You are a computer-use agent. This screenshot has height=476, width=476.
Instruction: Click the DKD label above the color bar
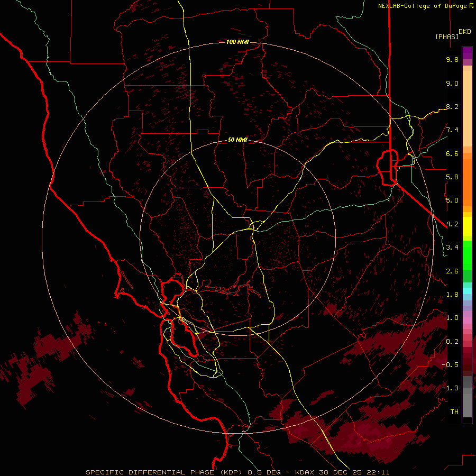[x=465, y=32]
